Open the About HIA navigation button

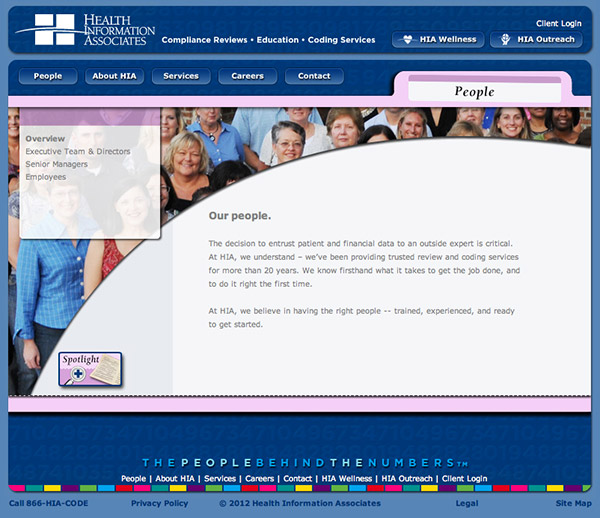pos(114,76)
